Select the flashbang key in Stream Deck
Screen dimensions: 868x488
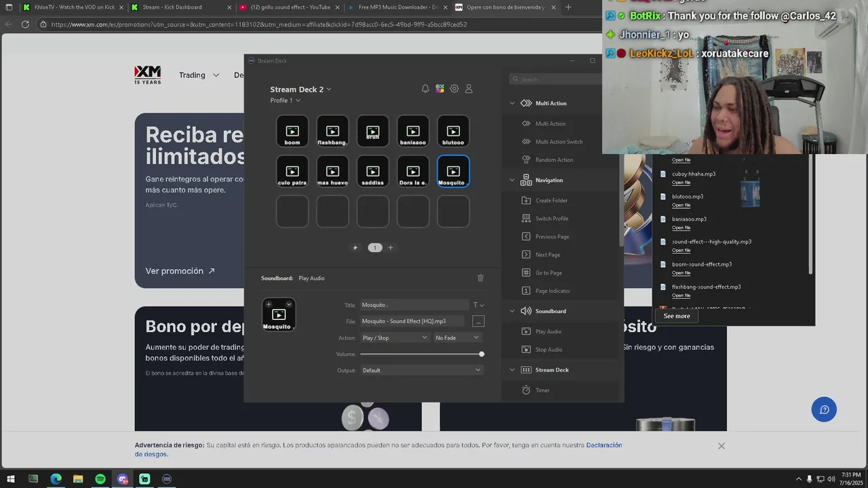(332, 131)
